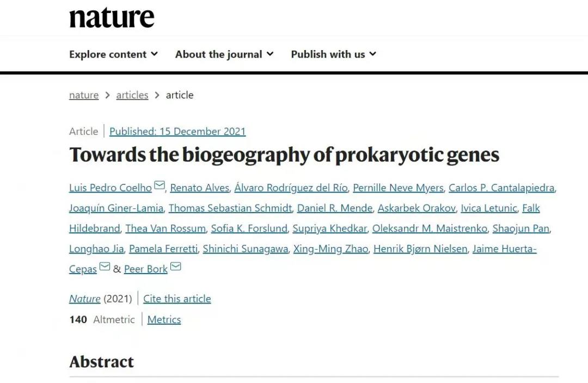Expand the Publish with us dropdown
The height and width of the screenshot is (383, 588).
(333, 54)
